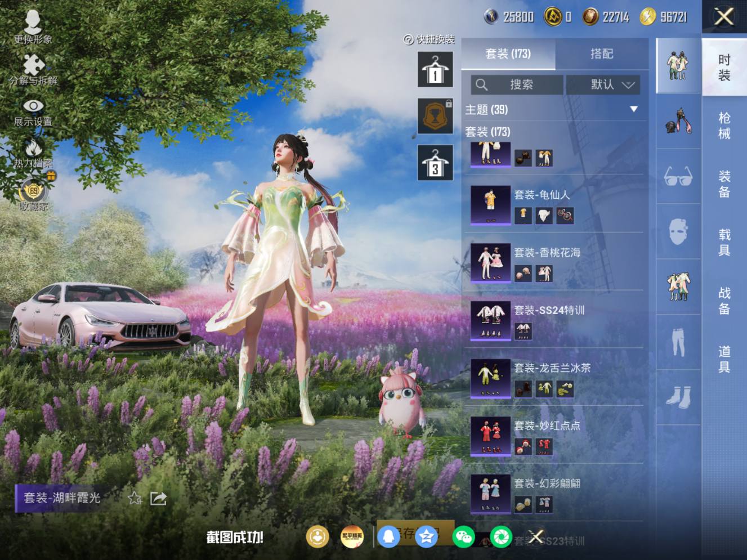Select the locked trophy outfit slot
This screenshot has height=560, width=747.
pyautogui.click(x=435, y=116)
